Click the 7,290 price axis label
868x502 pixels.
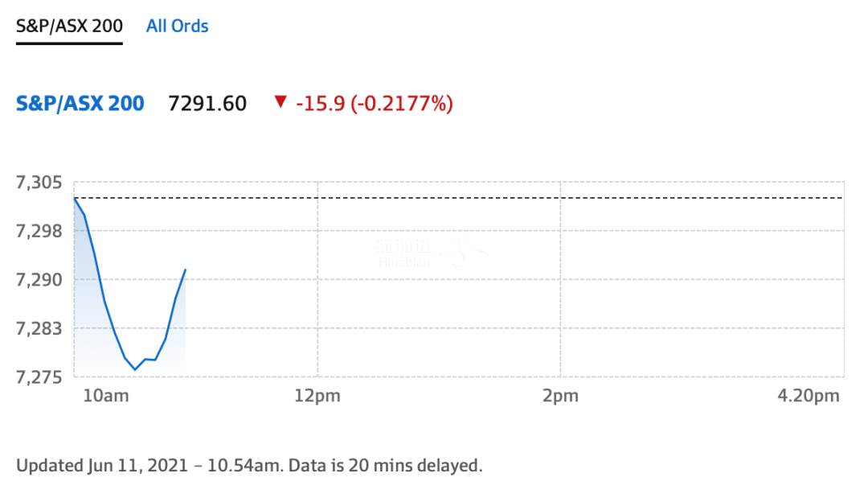pyautogui.click(x=39, y=280)
